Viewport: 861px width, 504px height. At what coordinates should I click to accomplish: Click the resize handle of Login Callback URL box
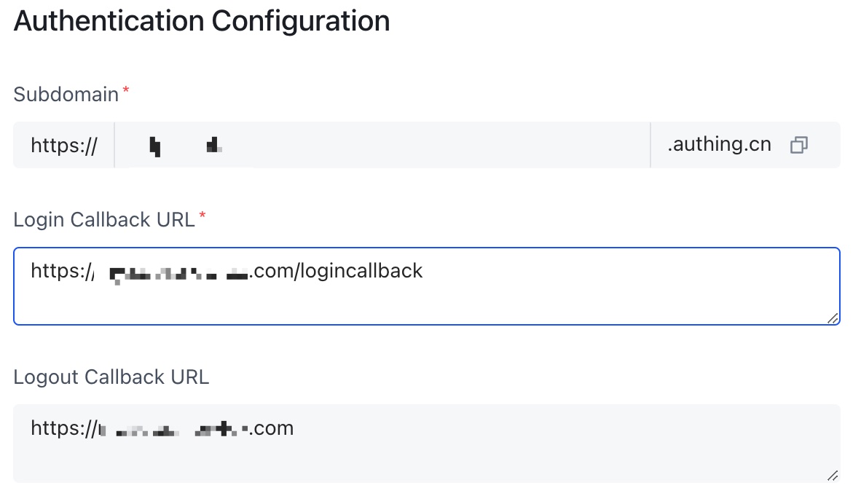click(833, 318)
